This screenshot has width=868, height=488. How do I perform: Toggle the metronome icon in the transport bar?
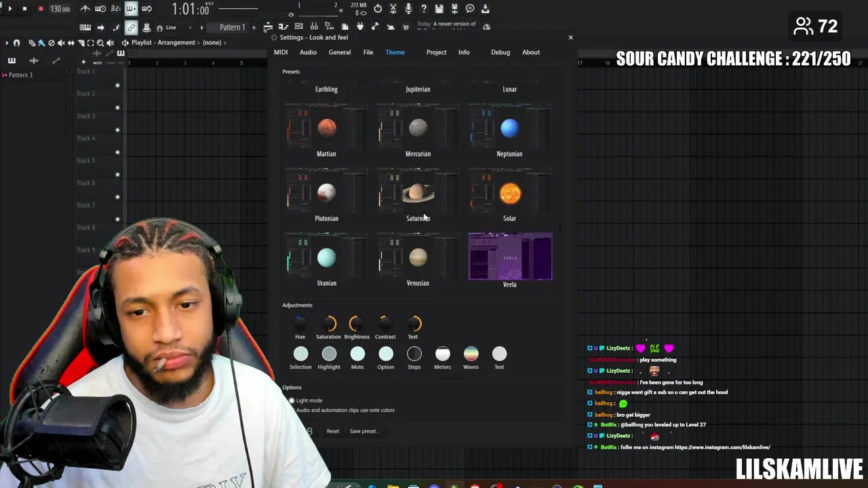pos(85,9)
